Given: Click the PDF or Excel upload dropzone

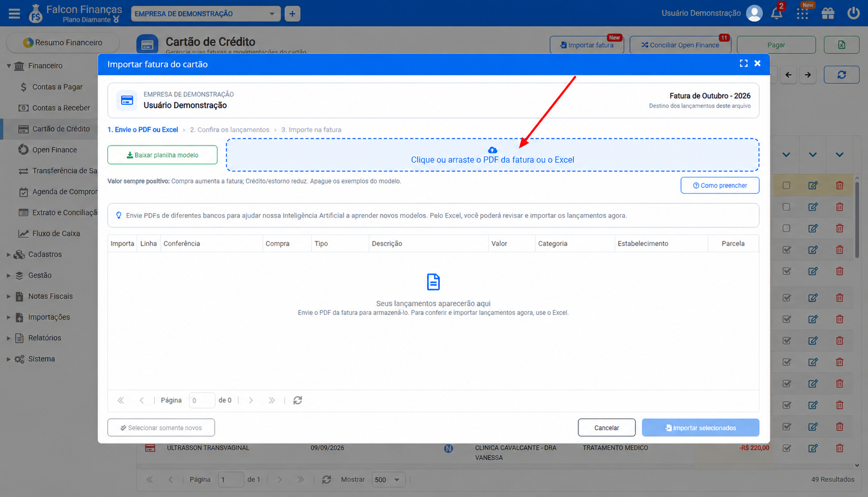Looking at the screenshot, I should pos(493,155).
